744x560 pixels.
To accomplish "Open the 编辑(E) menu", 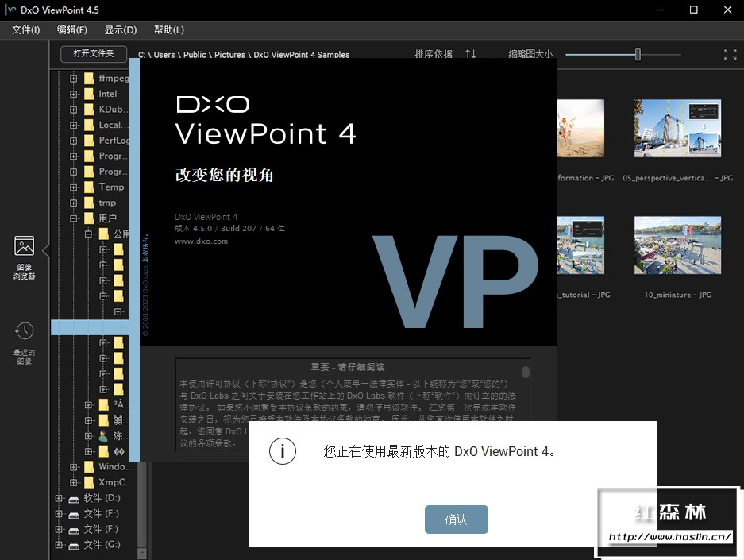I will [72, 30].
